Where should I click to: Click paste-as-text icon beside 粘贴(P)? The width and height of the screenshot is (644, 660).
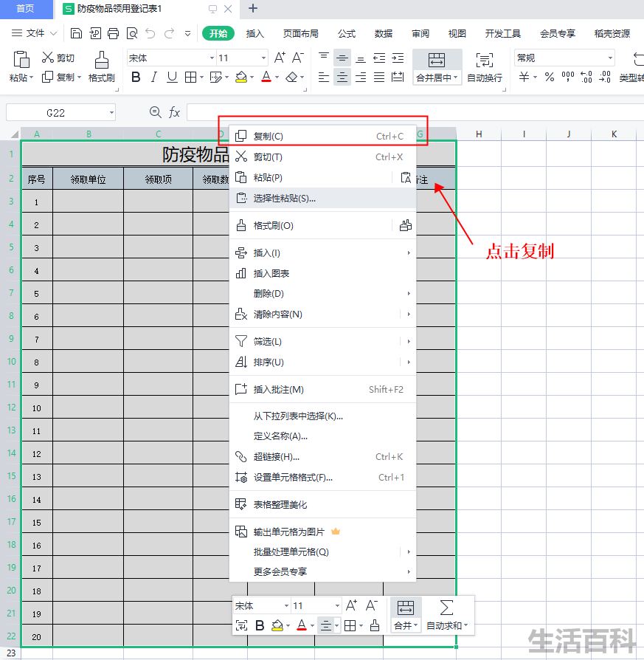406,178
